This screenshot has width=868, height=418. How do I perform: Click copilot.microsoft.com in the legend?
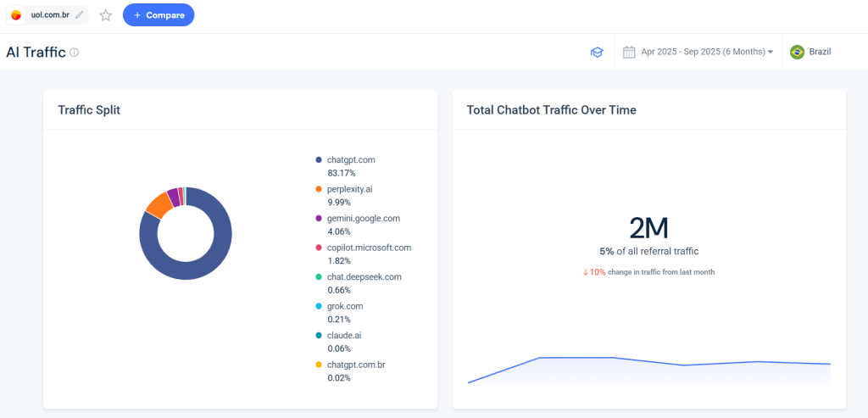pos(369,248)
